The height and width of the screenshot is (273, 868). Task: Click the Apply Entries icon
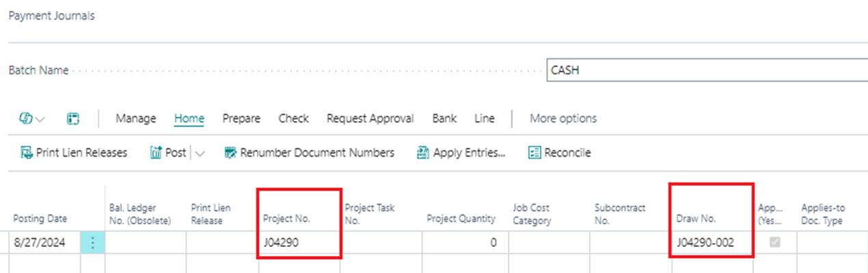[x=423, y=153]
